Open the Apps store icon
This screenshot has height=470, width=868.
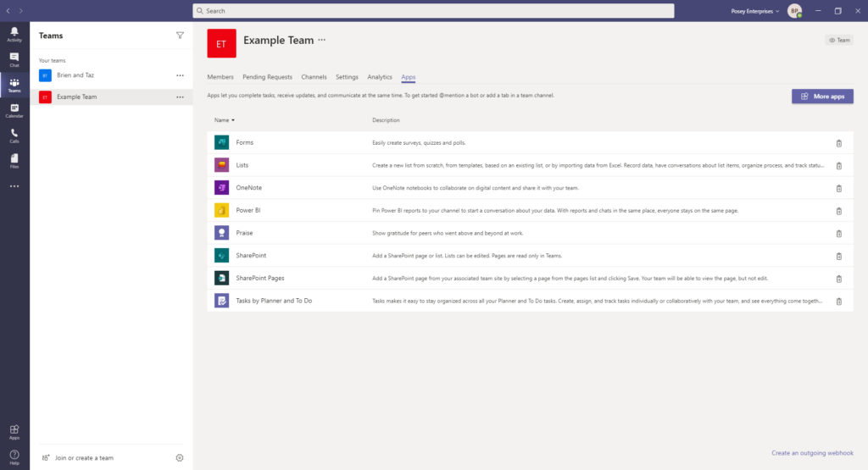14,432
